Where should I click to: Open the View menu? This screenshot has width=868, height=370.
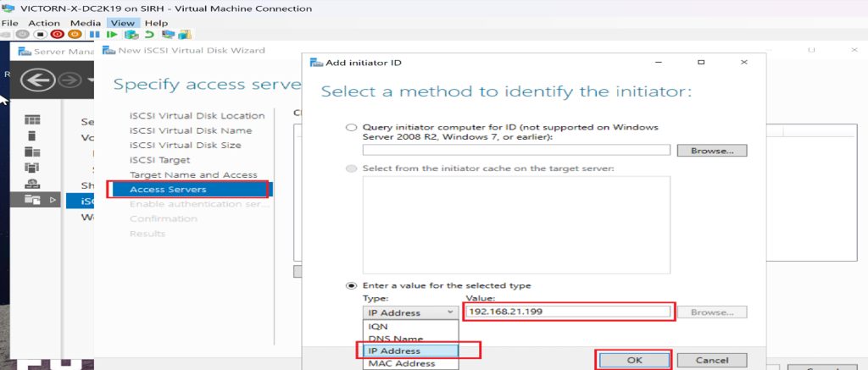point(123,23)
